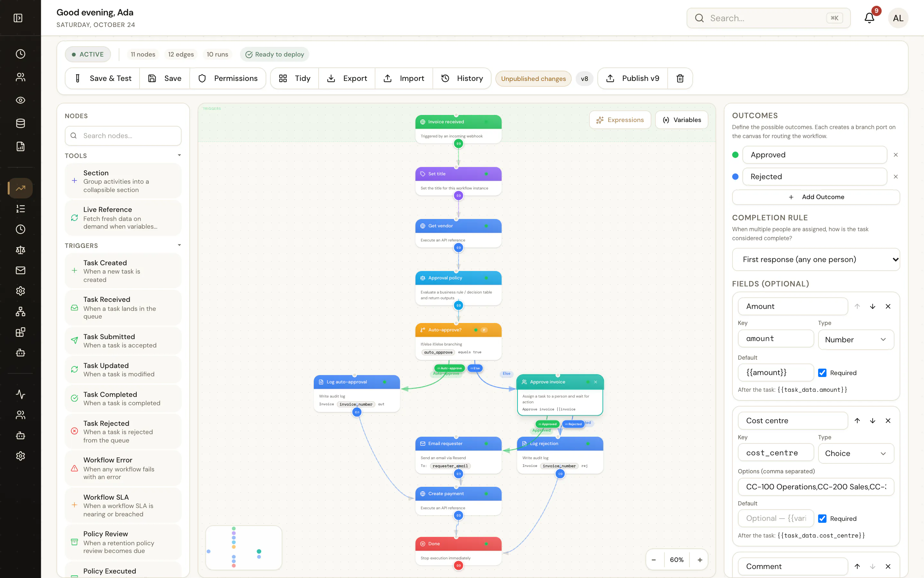
Task: Click the green Approved color dot
Action: 735,155
